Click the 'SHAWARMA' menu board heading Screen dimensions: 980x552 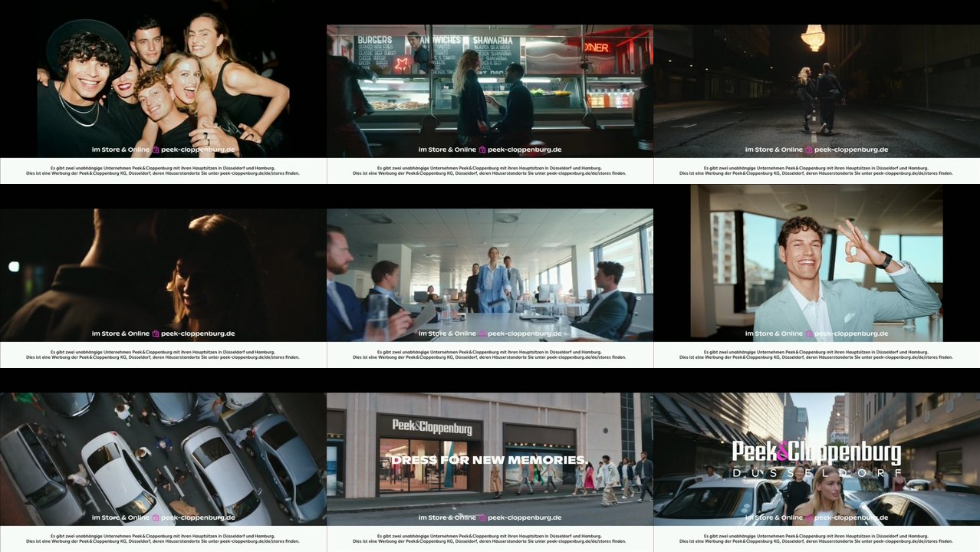pos(492,40)
